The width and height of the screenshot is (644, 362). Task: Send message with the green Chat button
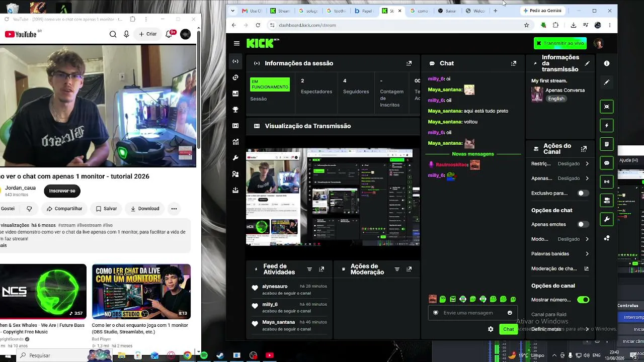[x=508, y=329]
